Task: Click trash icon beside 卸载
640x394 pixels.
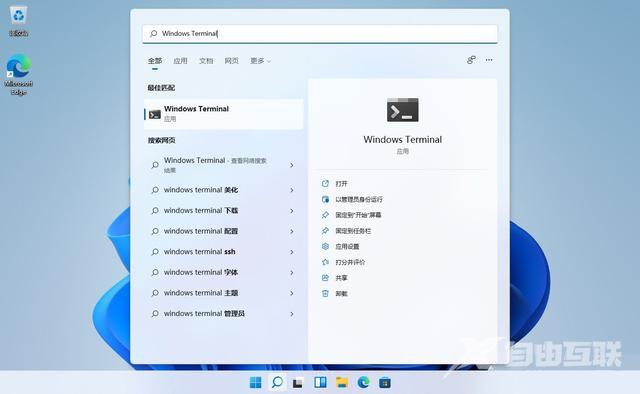Action: [x=325, y=294]
